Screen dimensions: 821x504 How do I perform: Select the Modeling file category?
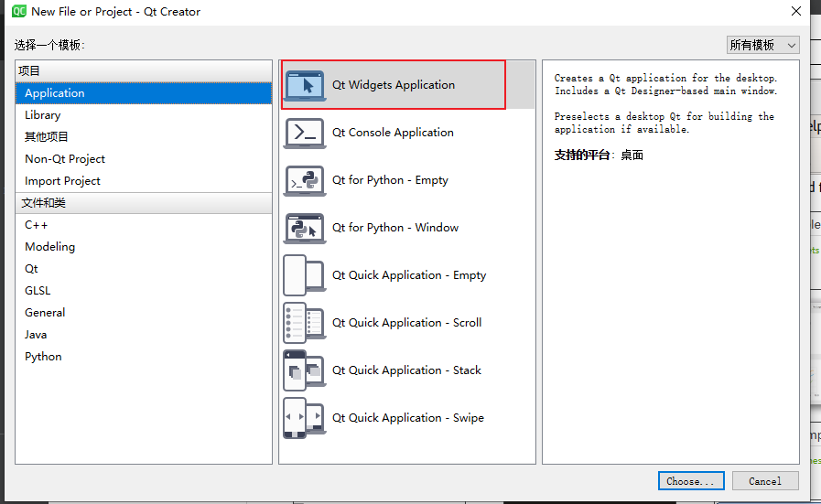(x=144, y=247)
